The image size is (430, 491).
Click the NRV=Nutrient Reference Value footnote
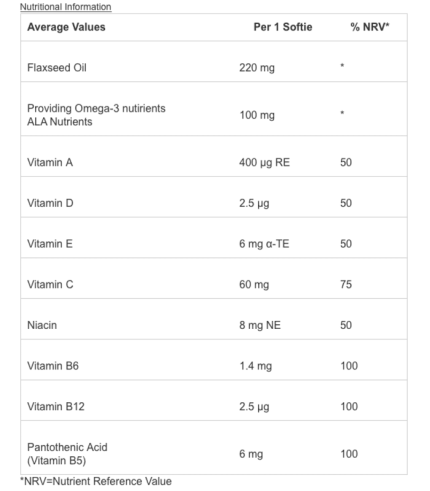pyautogui.click(x=96, y=481)
